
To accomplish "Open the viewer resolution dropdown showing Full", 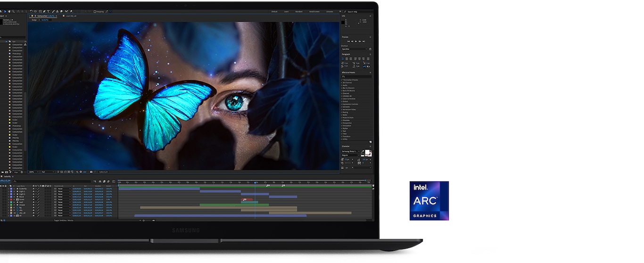I will (x=48, y=172).
